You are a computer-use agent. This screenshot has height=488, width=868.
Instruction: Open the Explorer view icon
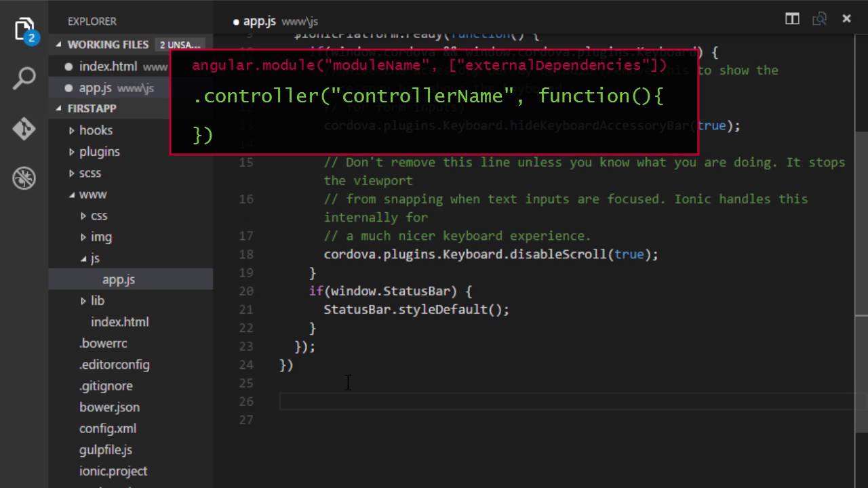point(24,30)
